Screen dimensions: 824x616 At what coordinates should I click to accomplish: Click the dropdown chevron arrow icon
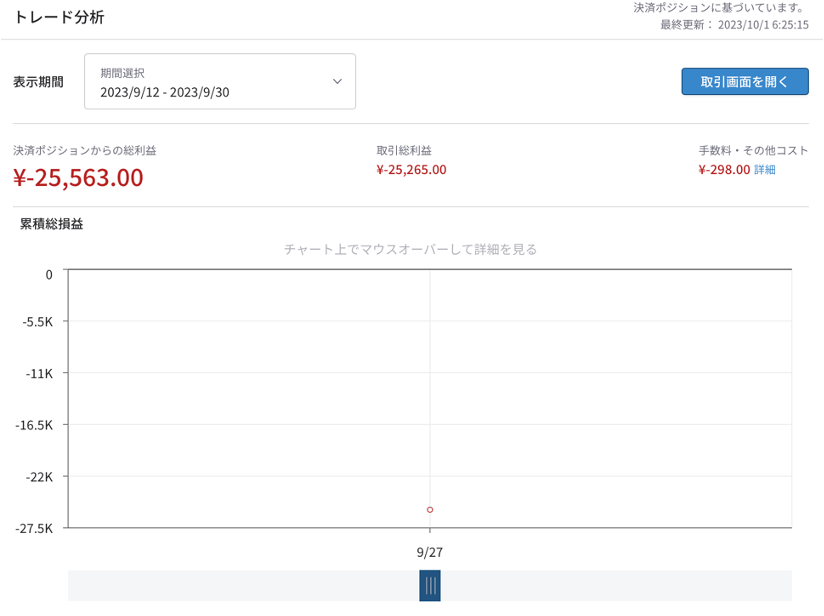(x=337, y=81)
